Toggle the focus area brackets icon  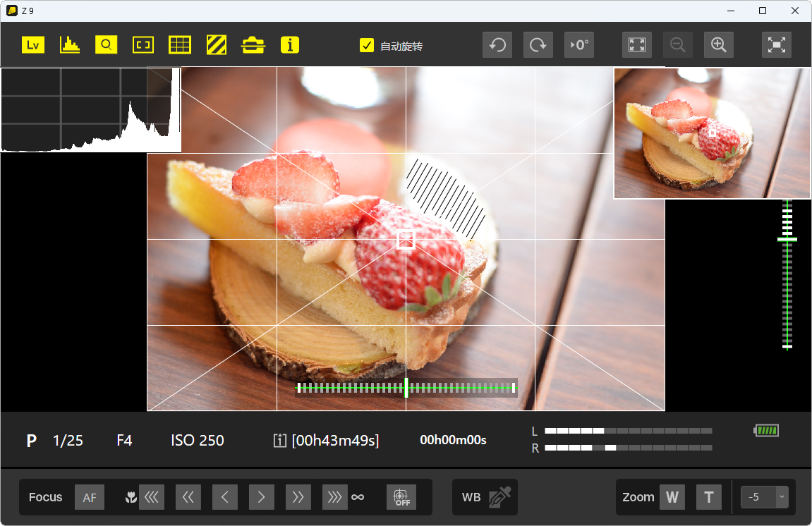143,45
